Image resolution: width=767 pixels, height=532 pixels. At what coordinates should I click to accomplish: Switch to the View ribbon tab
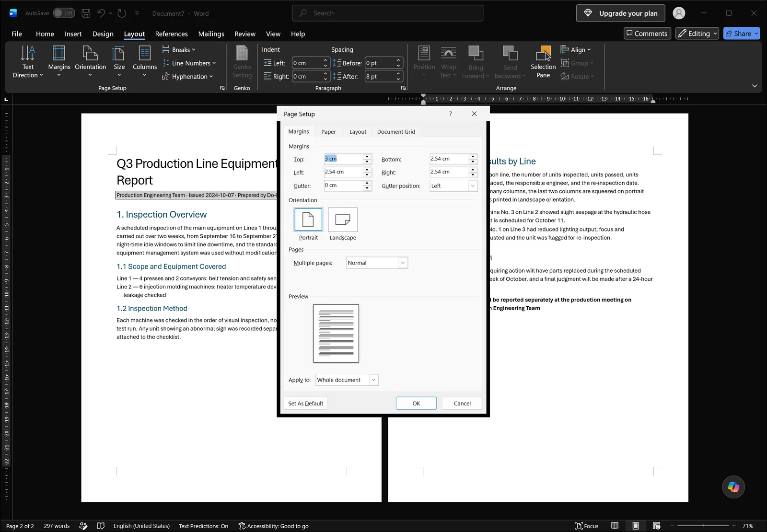click(273, 34)
